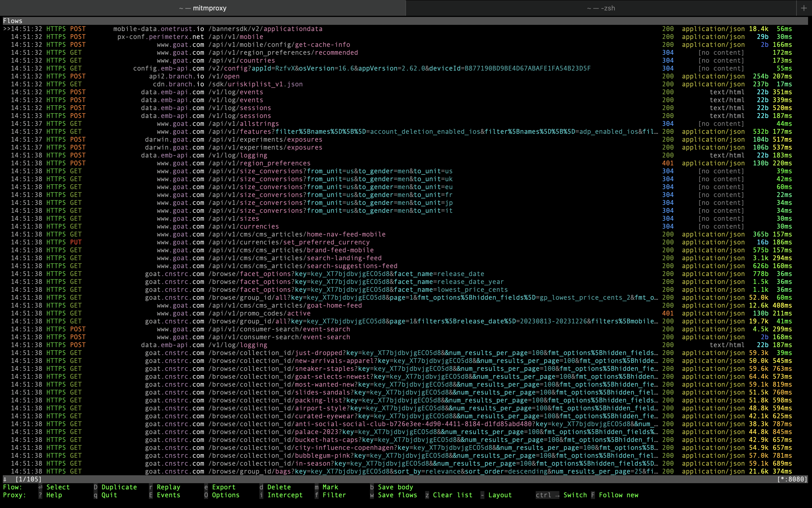Click the Options shortcut
This screenshot has width=812, height=508.
(x=222, y=495)
